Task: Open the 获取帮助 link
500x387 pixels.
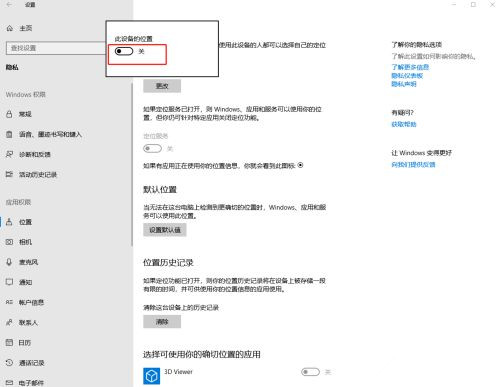Action: (404, 124)
